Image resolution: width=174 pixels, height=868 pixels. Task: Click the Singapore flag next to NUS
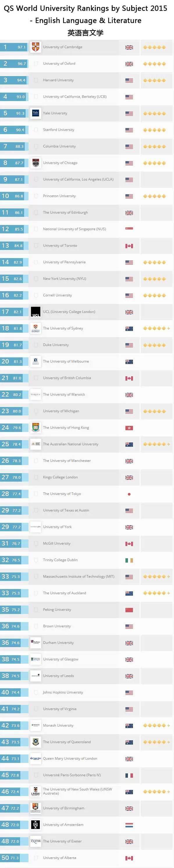point(129,229)
